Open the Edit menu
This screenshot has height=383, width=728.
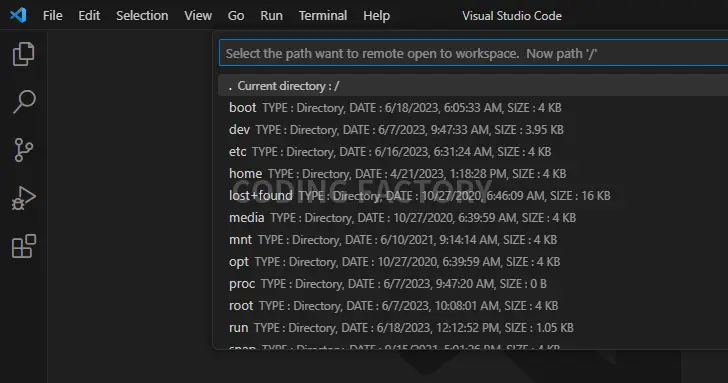(x=89, y=15)
